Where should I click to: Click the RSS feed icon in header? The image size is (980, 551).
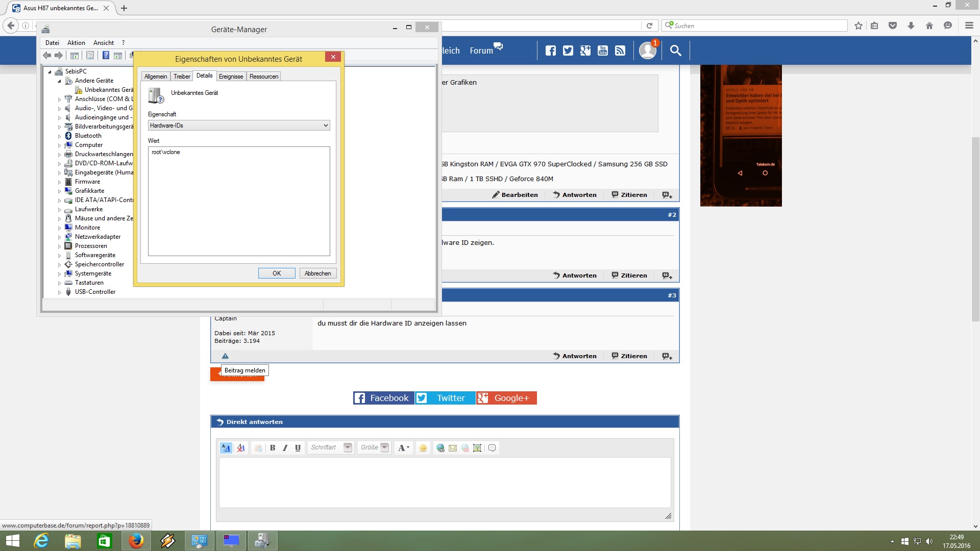point(620,51)
